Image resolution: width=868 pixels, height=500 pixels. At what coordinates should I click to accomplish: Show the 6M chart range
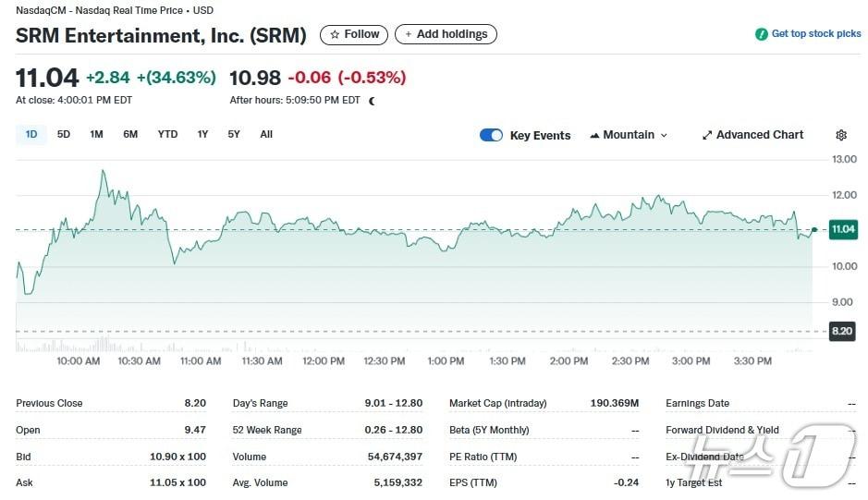(x=130, y=134)
